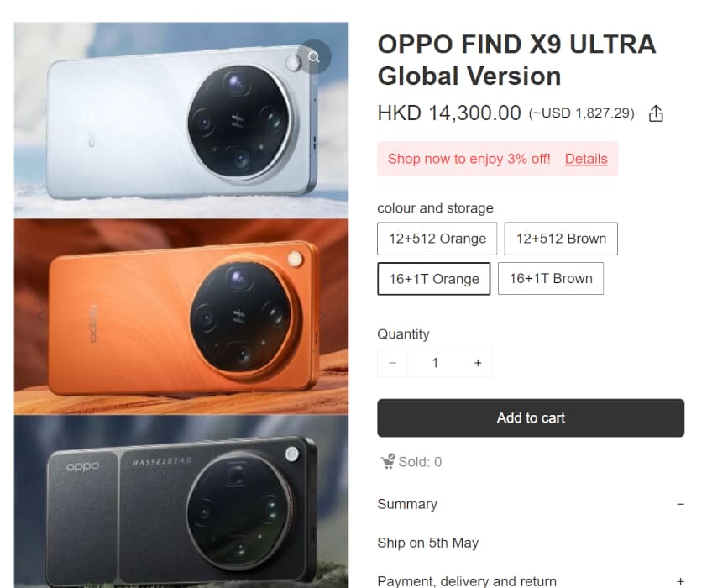Increase quantity with plus button

478,363
